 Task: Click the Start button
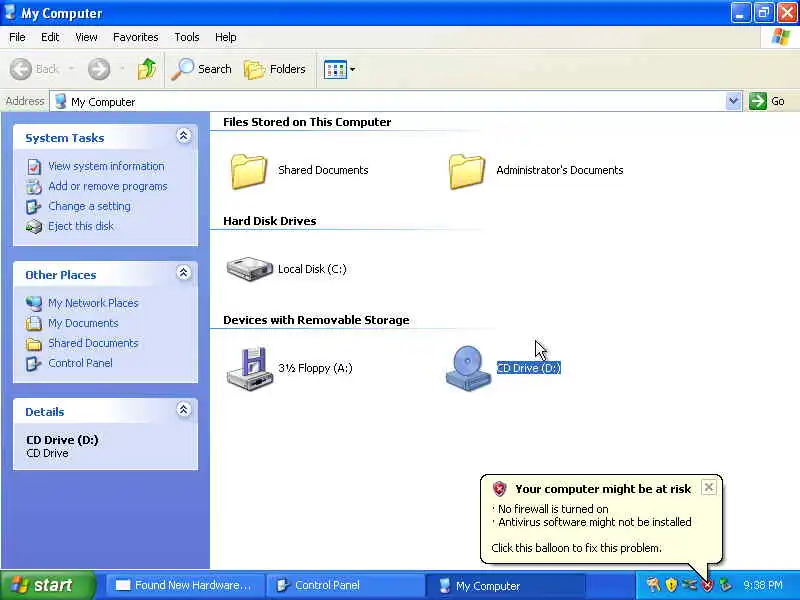point(48,585)
